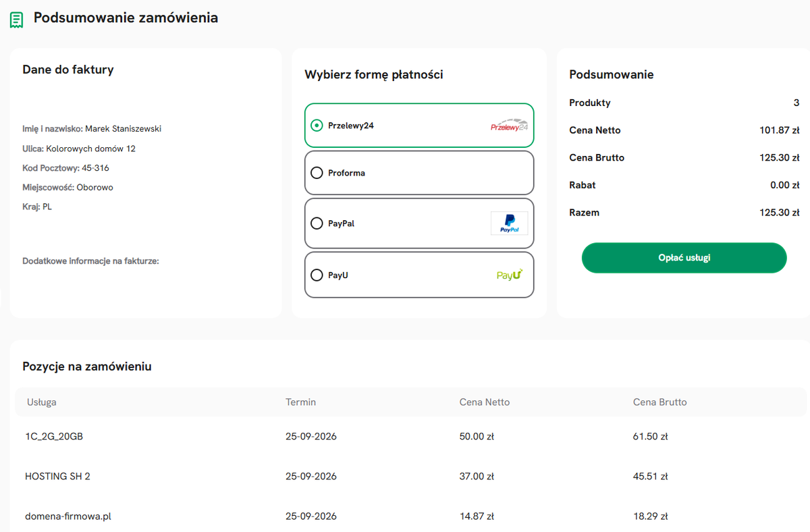Click the Pozycje na zamówieniu heading
The image size is (810, 532).
pyautogui.click(x=87, y=367)
